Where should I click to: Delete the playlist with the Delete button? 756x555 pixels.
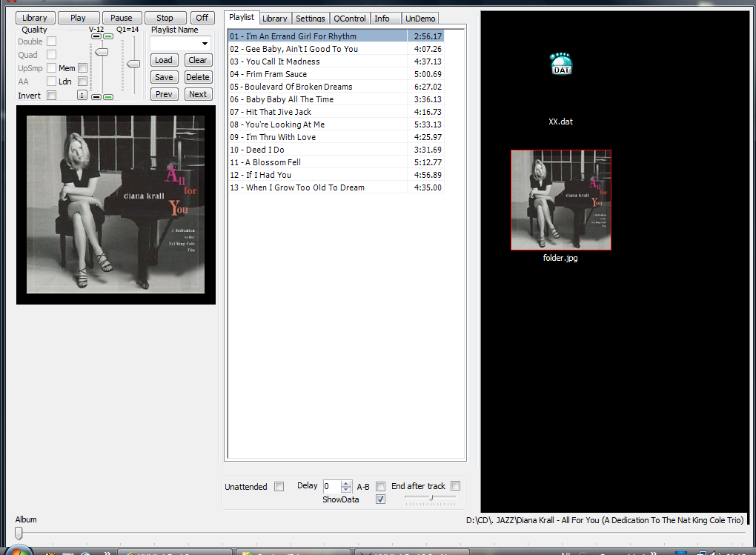(198, 77)
